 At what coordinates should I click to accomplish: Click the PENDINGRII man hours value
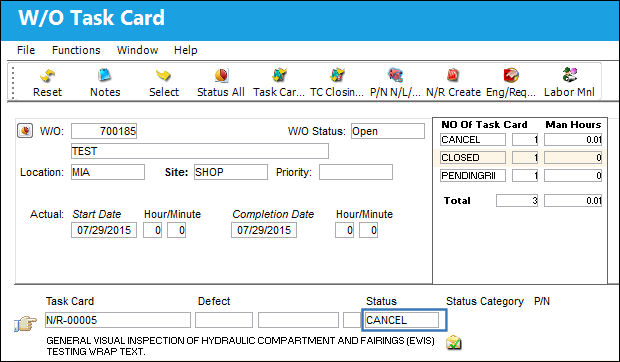pyautogui.click(x=573, y=175)
